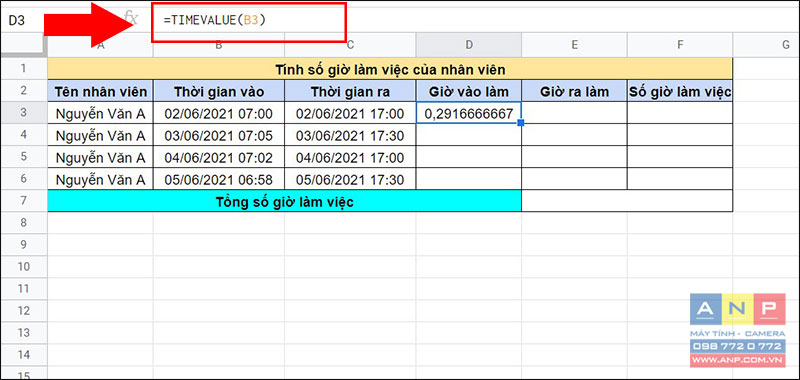The image size is (800, 380).
Task: Click header cell 'Thời gian vào'
Action: (219, 91)
